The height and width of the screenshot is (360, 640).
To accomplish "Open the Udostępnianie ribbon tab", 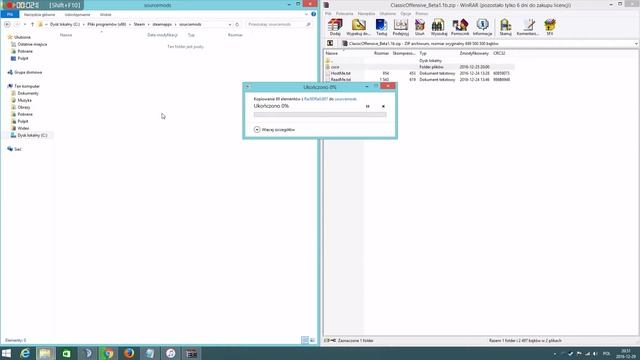I will click(x=77, y=14).
